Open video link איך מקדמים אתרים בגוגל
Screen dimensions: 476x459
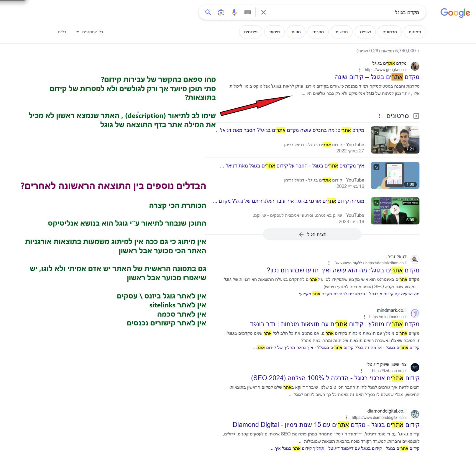tap(292, 166)
